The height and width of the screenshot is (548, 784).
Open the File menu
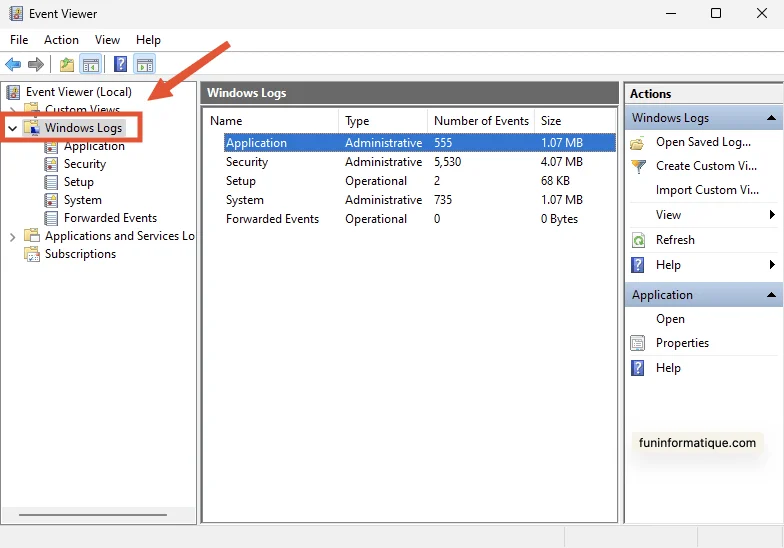pyautogui.click(x=19, y=40)
